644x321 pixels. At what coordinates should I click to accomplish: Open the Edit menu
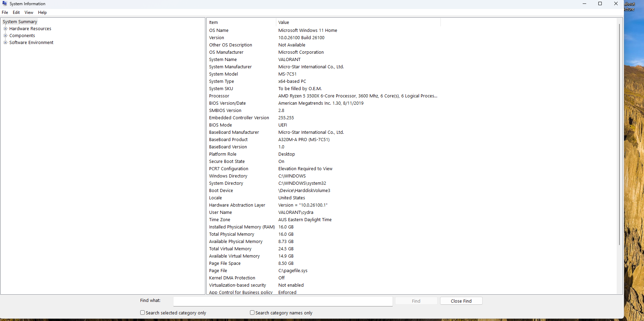coord(16,12)
